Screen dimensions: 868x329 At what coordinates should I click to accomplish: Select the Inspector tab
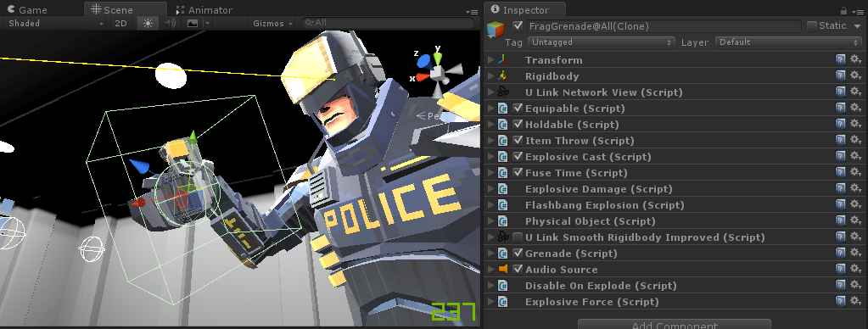coord(525,10)
